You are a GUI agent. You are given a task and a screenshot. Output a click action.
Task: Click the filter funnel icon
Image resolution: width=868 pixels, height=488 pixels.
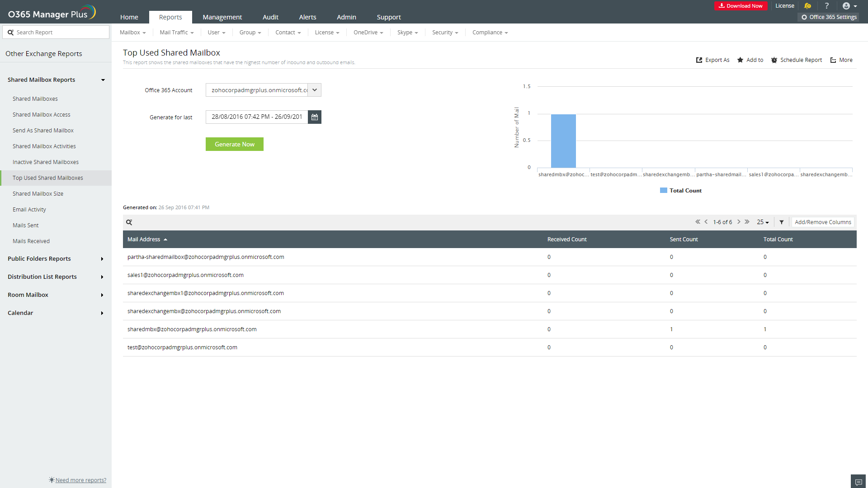point(781,222)
